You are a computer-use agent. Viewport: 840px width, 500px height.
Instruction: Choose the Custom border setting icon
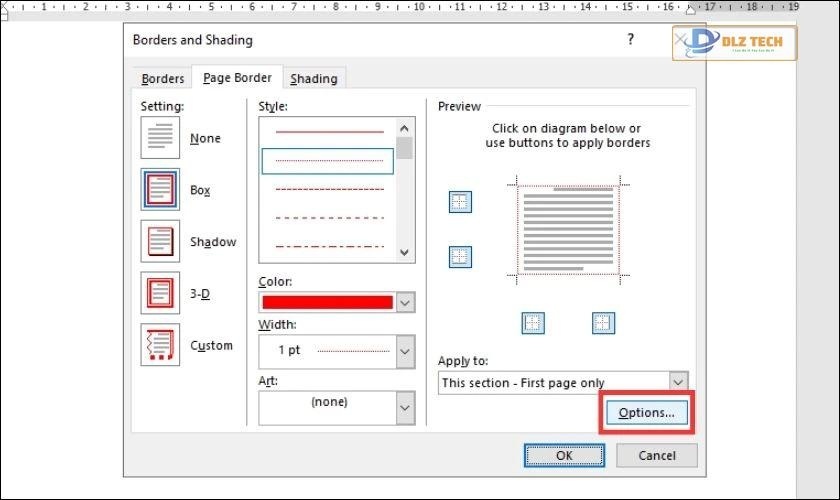[160, 346]
